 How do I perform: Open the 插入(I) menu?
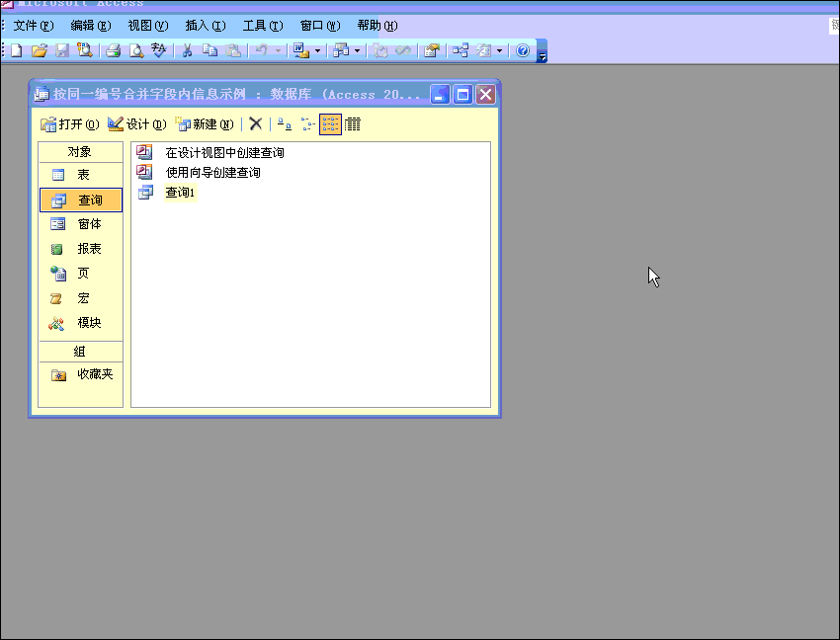coord(206,26)
